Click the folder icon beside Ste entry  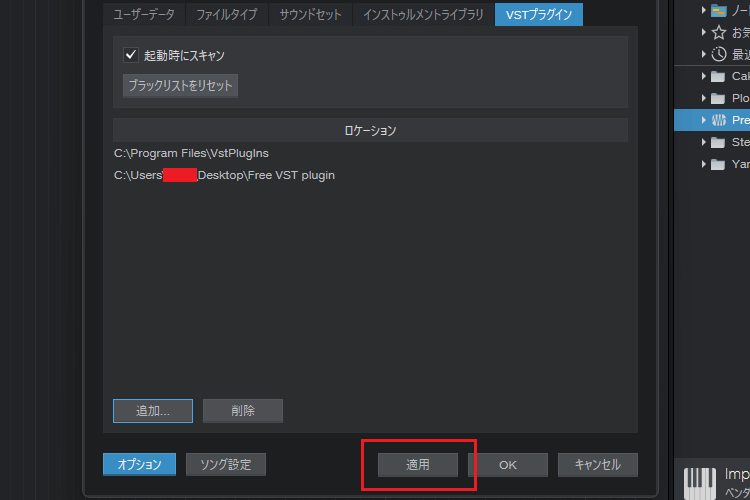click(x=718, y=142)
